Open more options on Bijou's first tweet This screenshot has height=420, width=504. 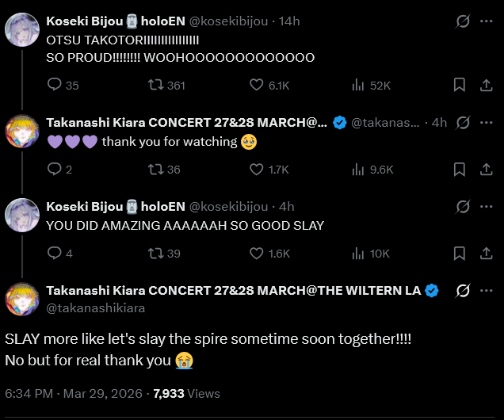tap(486, 21)
